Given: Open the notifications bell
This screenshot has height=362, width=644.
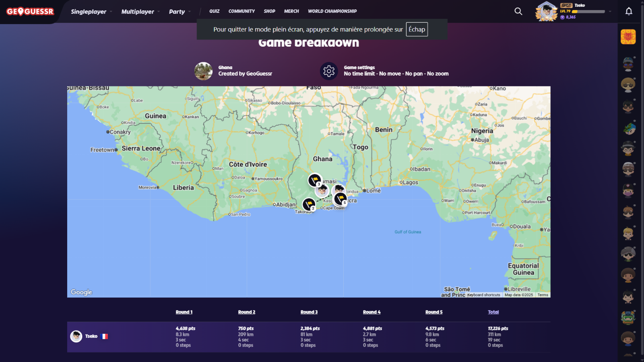Looking at the screenshot, I should coord(629,11).
